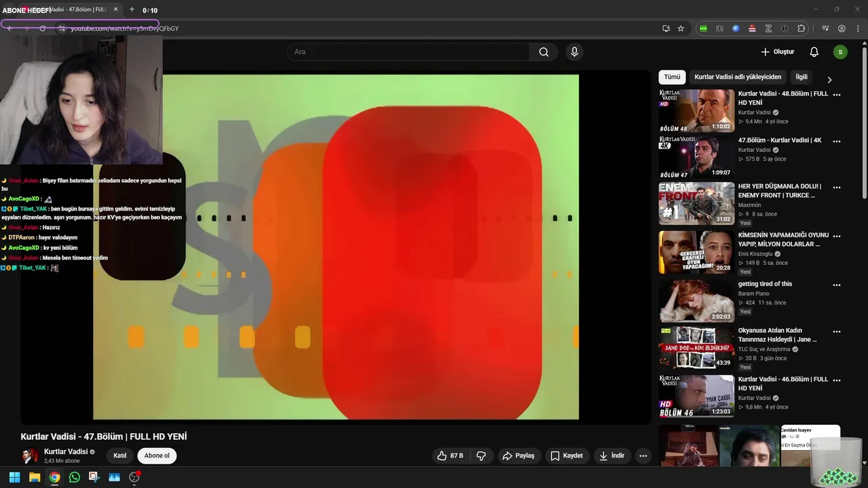Click the Z extension icon
Screen dimensions: 868x488
[768, 28]
